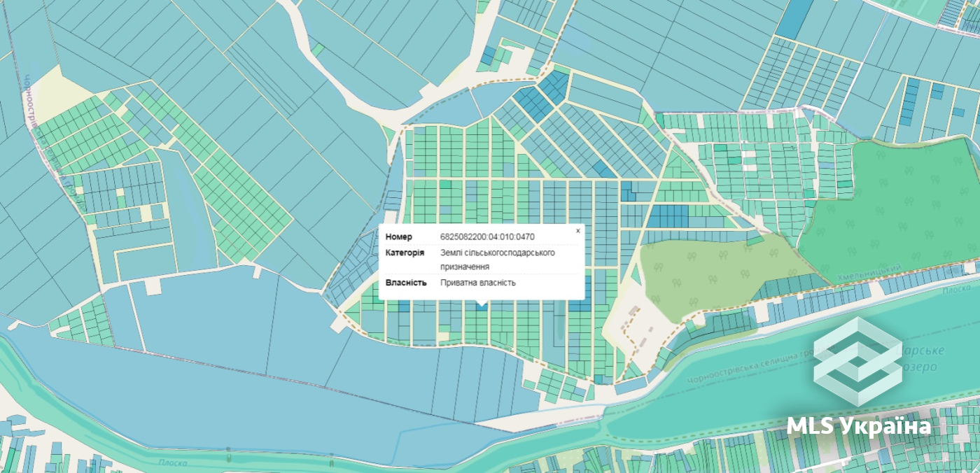Click Землі сільськогосподарського призначення category text
Image resolution: width=980 pixels, height=473 pixels.
(x=498, y=260)
